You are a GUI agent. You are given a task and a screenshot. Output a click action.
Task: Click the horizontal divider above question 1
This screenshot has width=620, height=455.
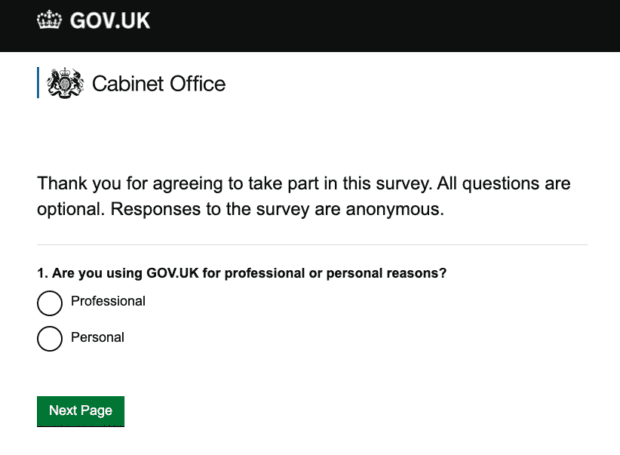tap(312, 245)
